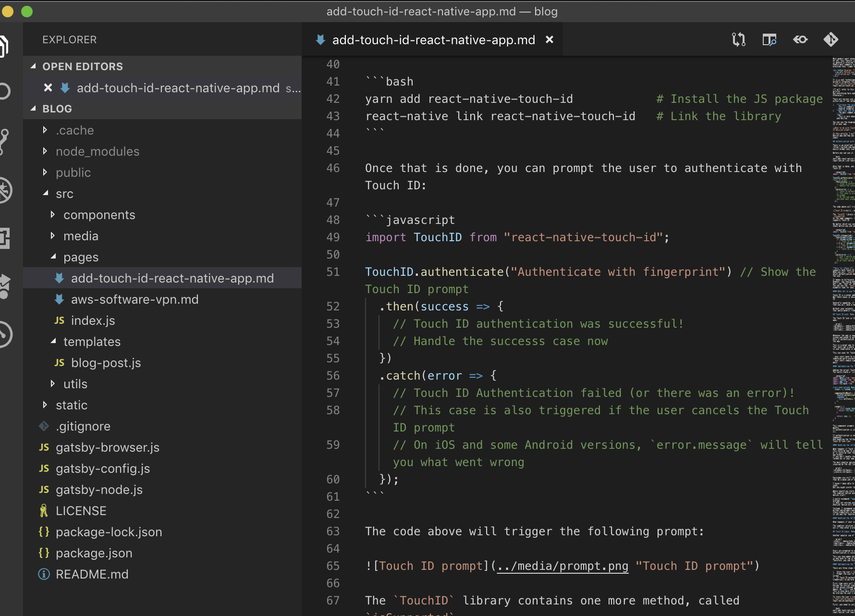Viewport: 855px width, 616px height.
Task: Place cursor on 'react-native link react-native-touch-id'
Action: click(x=500, y=116)
